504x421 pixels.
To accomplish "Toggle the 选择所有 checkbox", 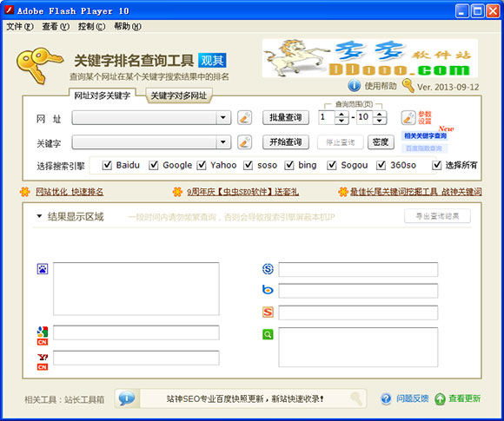I will 436,165.
